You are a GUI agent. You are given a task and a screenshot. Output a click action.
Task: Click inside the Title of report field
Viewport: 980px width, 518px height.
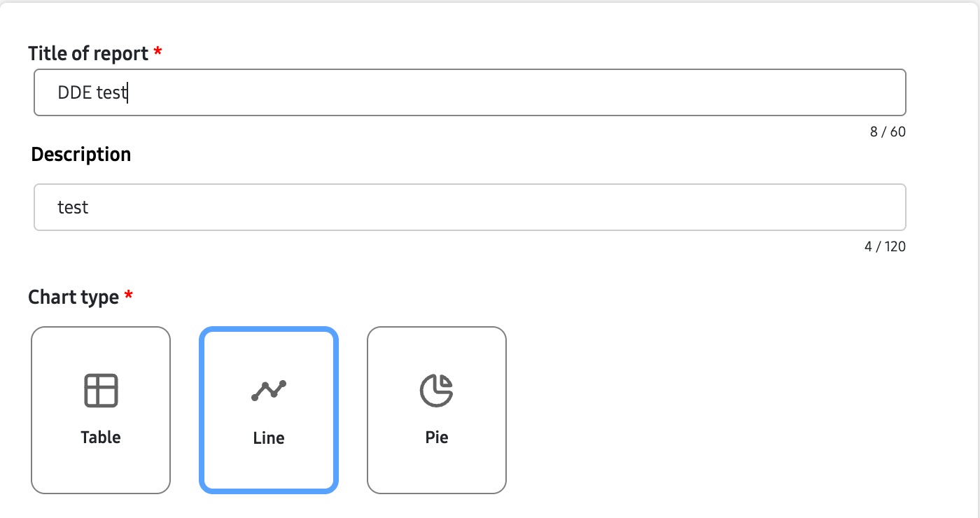(x=469, y=92)
